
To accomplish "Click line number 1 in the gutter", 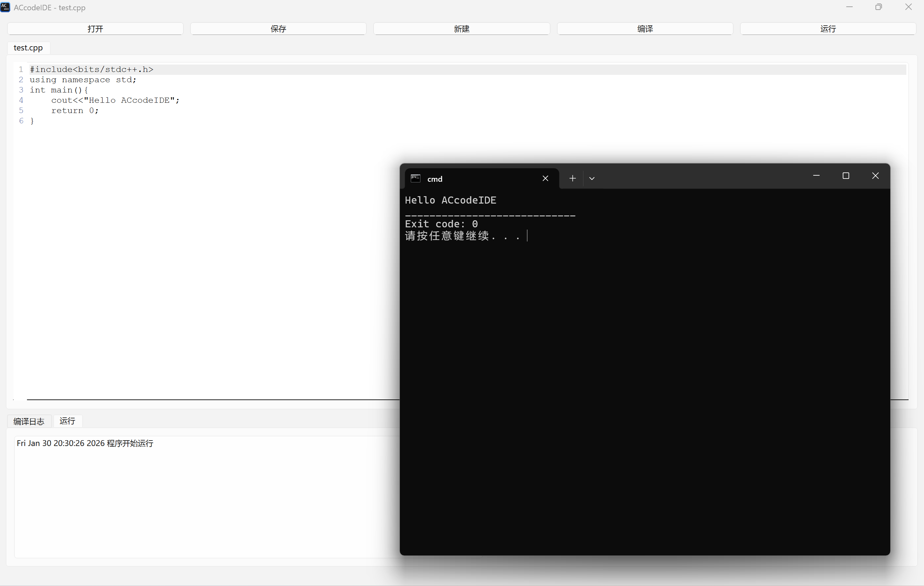I will [x=21, y=69].
